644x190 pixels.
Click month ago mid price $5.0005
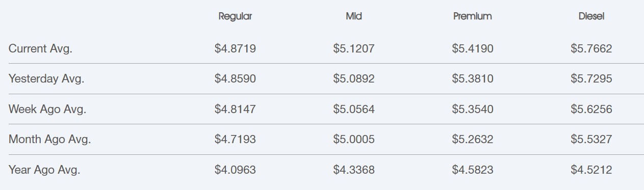click(x=354, y=139)
